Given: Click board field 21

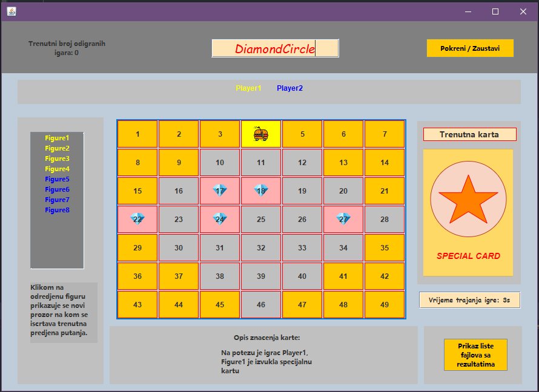Looking at the screenshot, I should (385, 191).
